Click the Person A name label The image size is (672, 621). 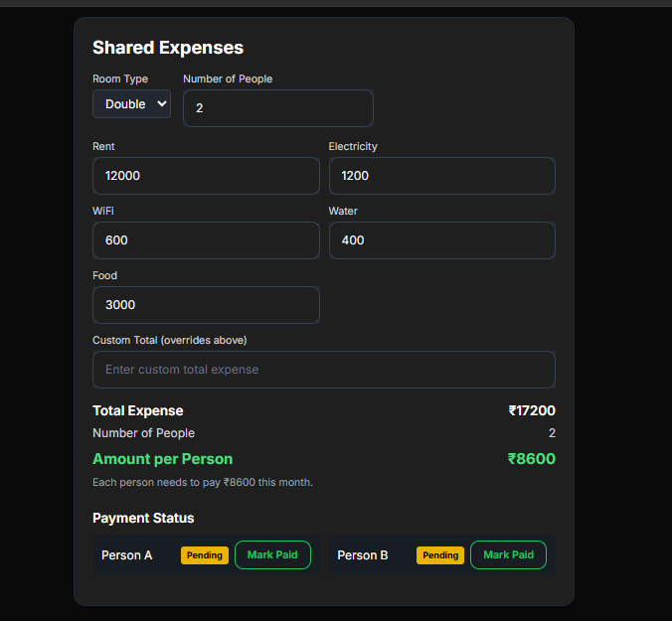(x=127, y=555)
